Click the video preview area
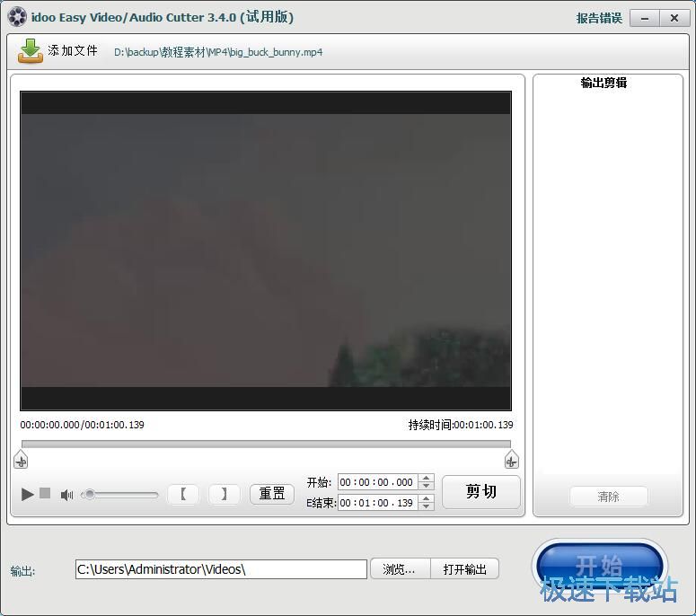 [266, 251]
